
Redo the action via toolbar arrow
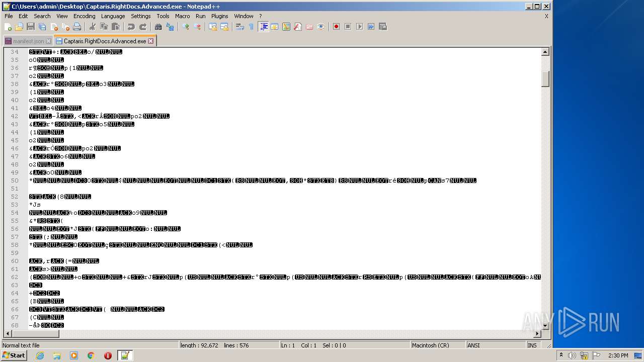[x=143, y=27]
